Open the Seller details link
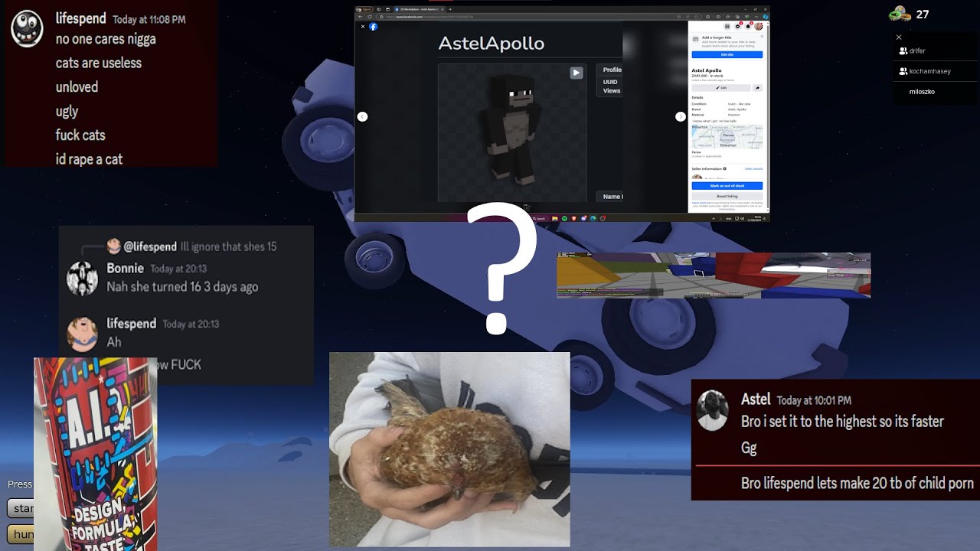This screenshot has height=551, width=980. (x=753, y=168)
